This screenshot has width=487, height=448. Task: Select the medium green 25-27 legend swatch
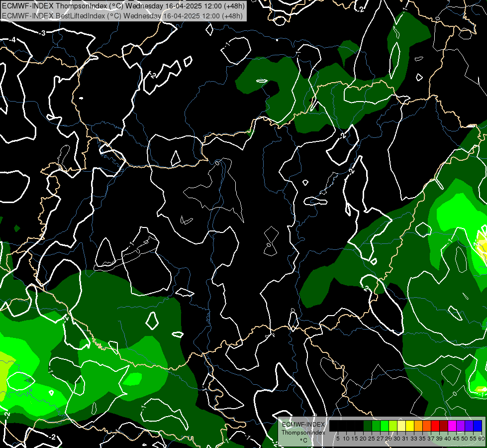(x=376, y=426)
